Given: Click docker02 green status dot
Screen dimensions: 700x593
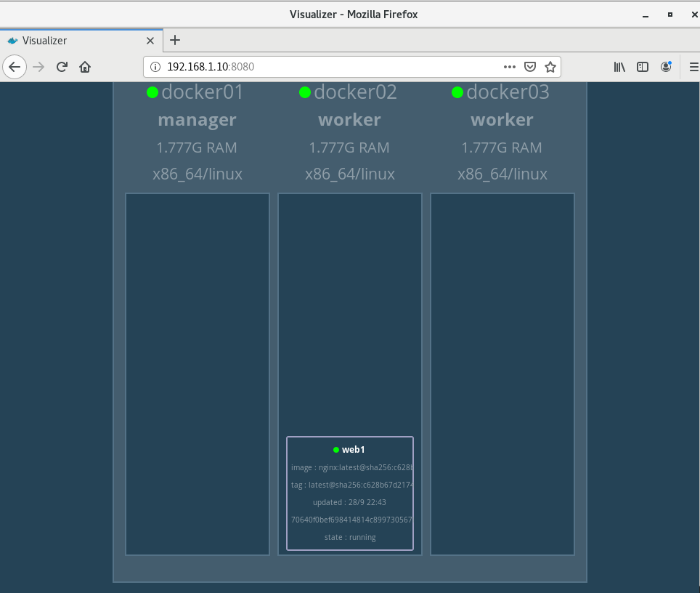Looking at the screenshot, I should click(x=305, y=92).
